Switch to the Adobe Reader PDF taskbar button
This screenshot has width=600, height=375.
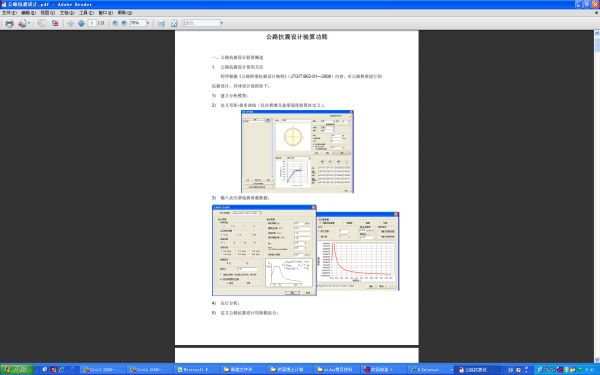(x=477, y=370)
